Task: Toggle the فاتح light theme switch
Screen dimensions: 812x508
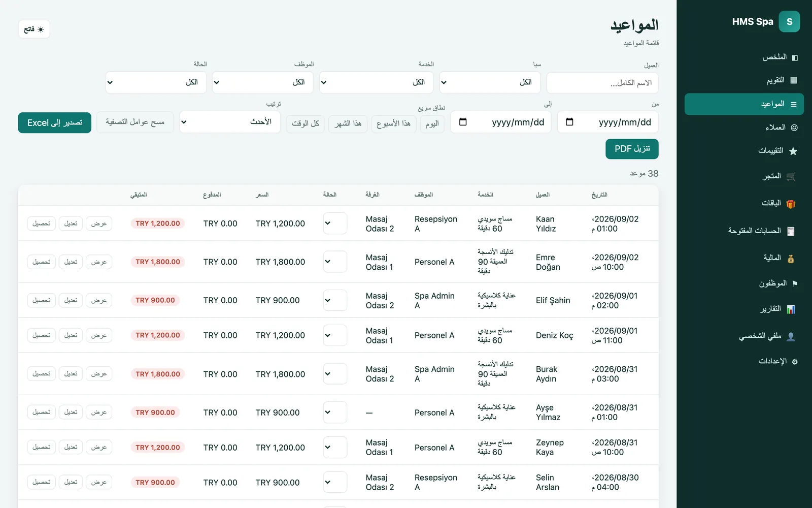Action: (34, 29)
